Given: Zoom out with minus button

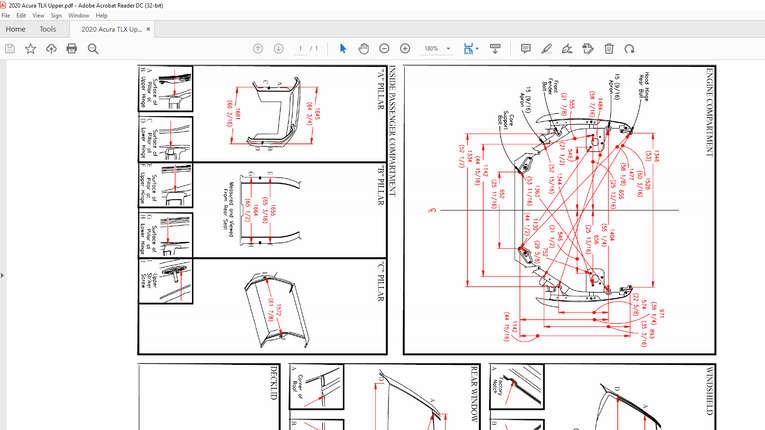Looking at the screenshot, I should [x=384, y=48].
